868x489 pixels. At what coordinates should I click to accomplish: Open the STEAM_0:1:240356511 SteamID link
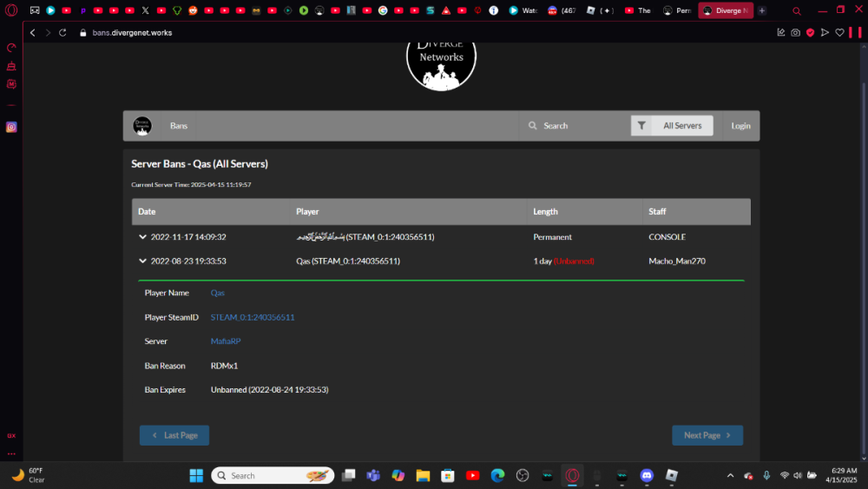click(x=253, y=317)
